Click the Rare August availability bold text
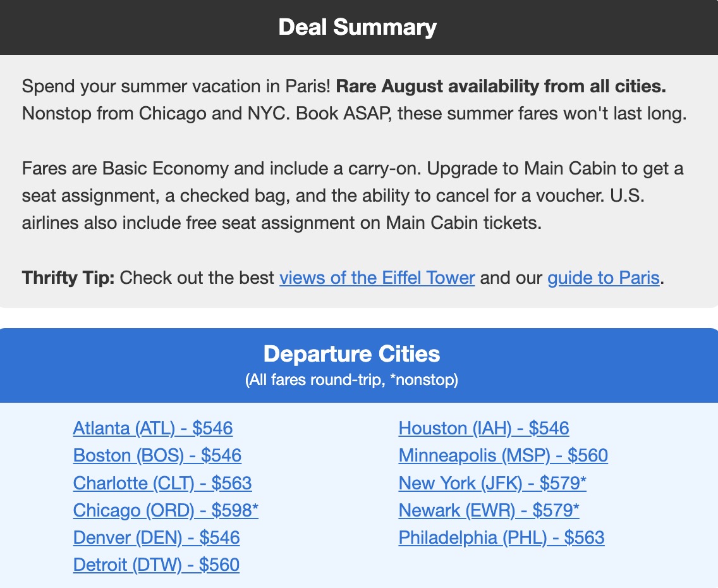The image size is (718, 588). coord(499,86)
